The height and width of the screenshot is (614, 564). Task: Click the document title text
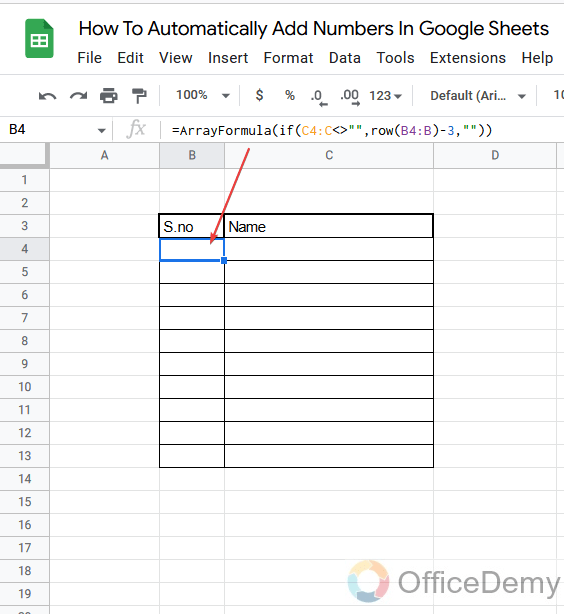(x=314, y=29)
